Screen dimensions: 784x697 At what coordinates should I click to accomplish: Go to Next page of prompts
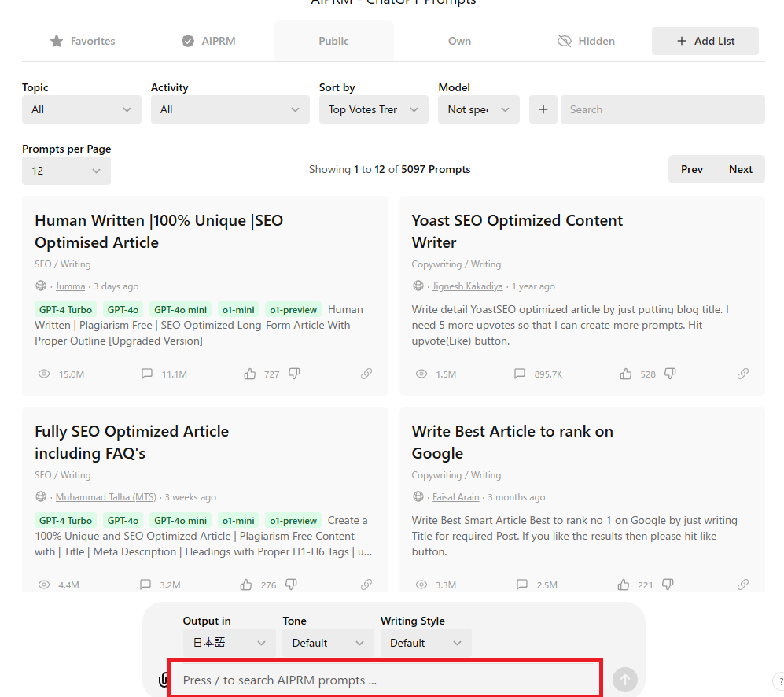click(x=741, y=169)
